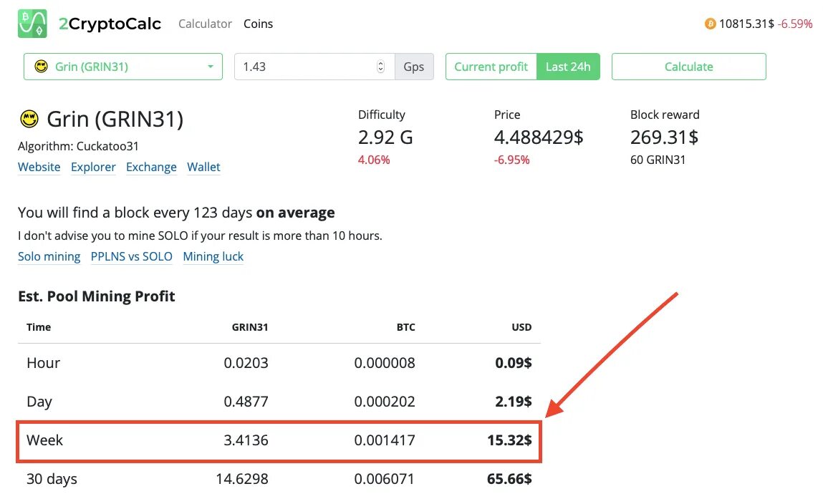The image size is (823, 504).
Task: Click the Algorithm: Cuckatoo31 text
Action: [78, 146]
